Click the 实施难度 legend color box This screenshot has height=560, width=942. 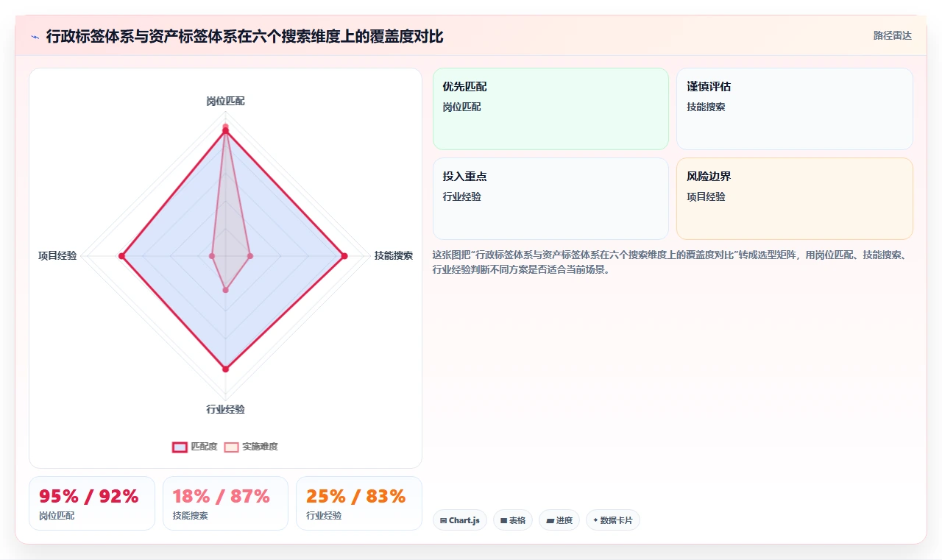click(232, 447)
